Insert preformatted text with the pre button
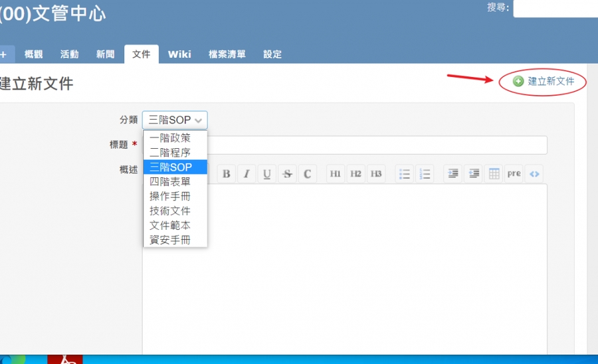The image size is (598, 364). tap(514, 174)
